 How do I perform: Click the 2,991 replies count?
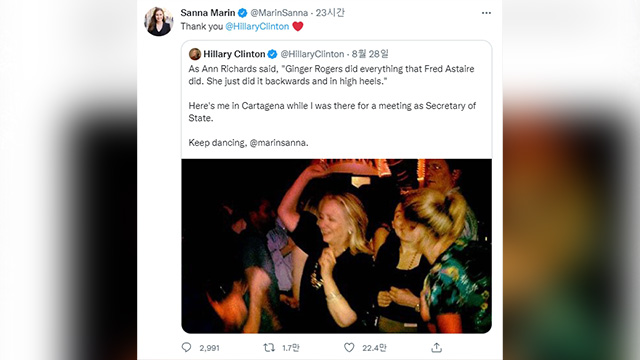[209, 348]
